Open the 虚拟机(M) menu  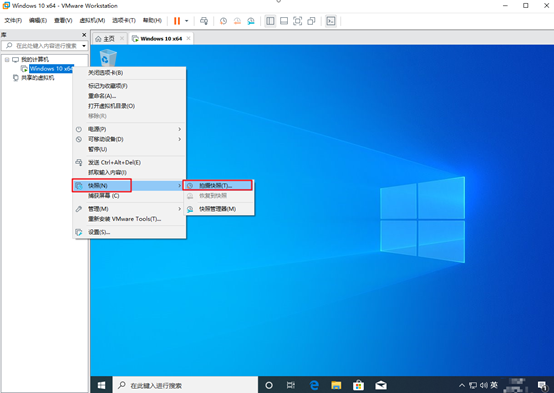click(x=92, y=20)
